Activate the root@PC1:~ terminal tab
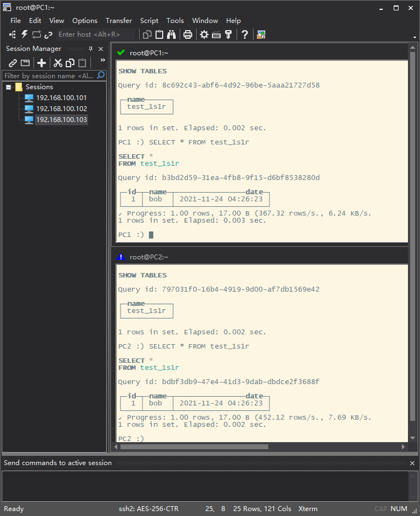 coord(149,53)
